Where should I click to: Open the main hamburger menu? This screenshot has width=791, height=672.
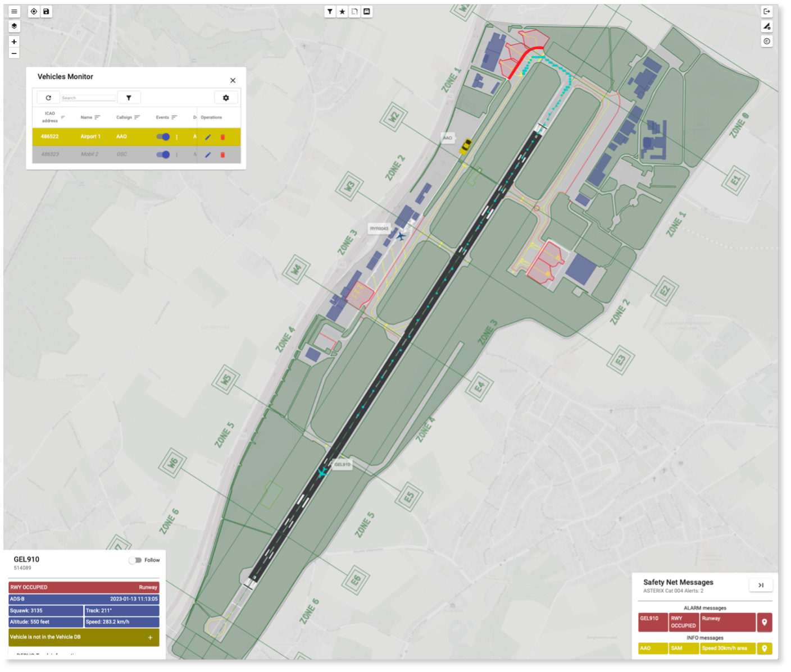[14, 12]
